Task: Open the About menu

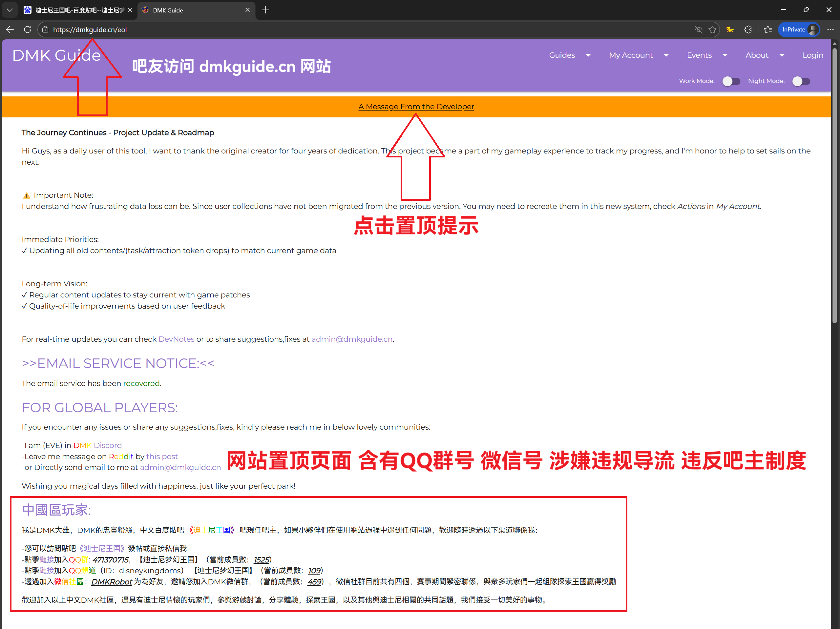Action: pos(764,55)
